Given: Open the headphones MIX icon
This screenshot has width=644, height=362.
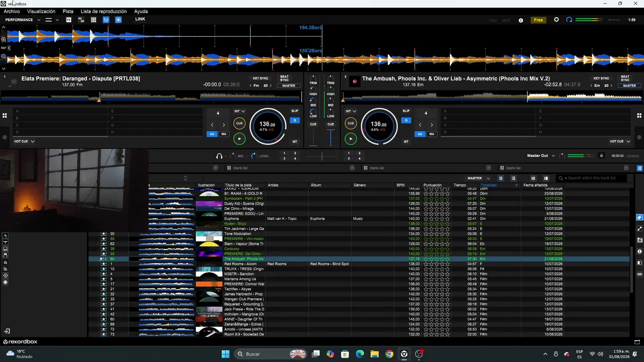Looking at the screenshot, I should click(x=219, y=156).
